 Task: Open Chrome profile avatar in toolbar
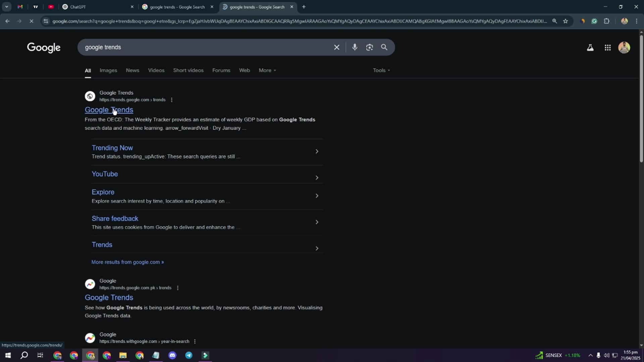click(x=624, y=21)
